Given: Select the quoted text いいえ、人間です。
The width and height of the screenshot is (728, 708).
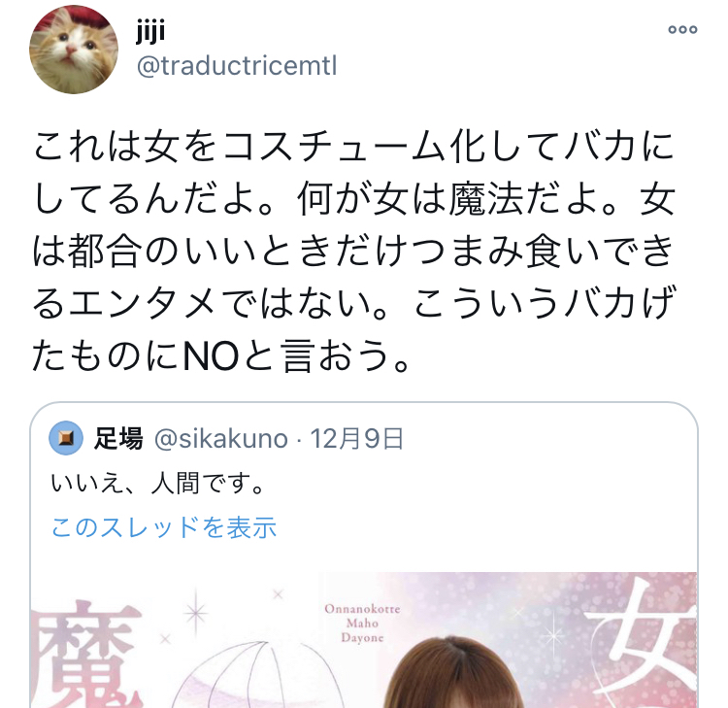Looking at the screenshot, I should 158,483.
